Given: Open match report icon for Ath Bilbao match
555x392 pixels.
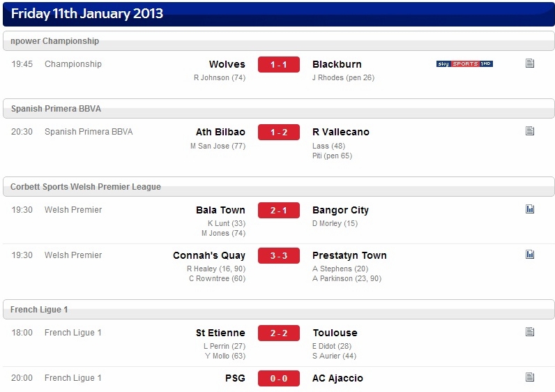Looking at the screenshot, I should (x=530, y=131).
